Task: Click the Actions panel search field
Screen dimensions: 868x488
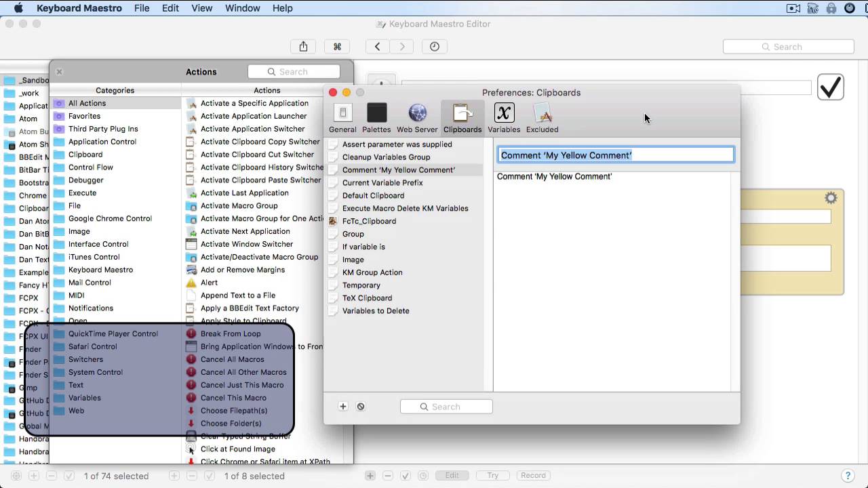Action: tap(294, 72)
